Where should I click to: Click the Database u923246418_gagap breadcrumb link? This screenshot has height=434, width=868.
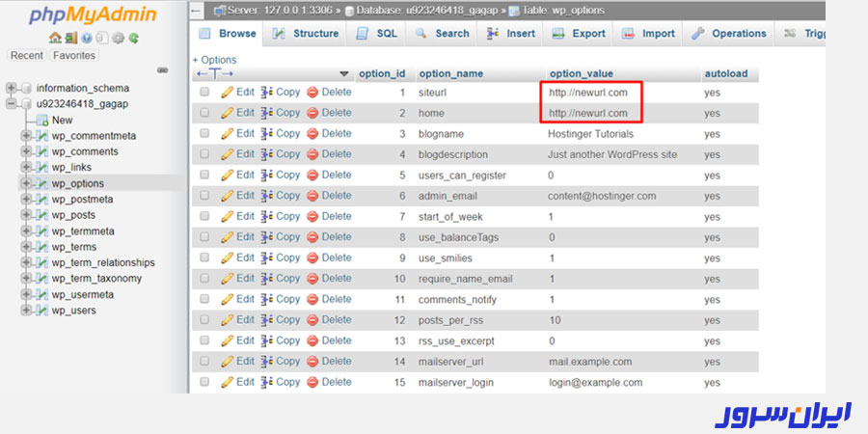tap(423, 11)
